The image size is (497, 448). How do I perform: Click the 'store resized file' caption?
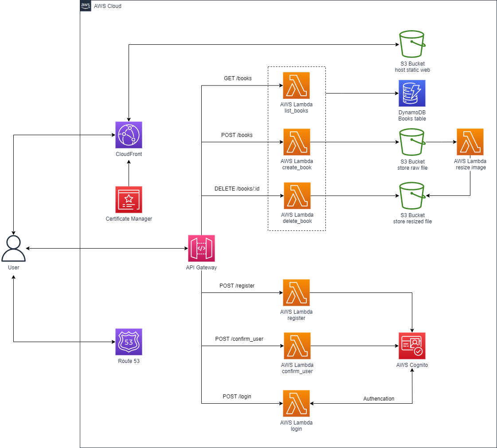pos(412,222)
